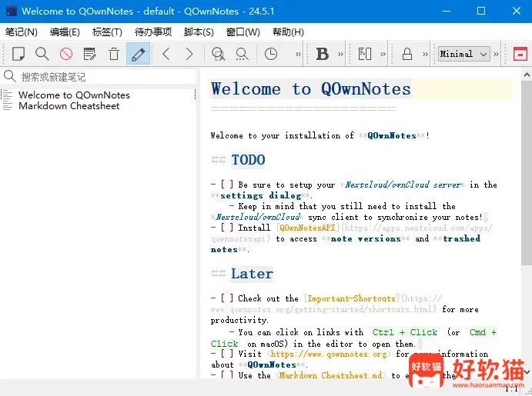The height and width of the screenshot is (396, 532).
Task: Click the settings dialog bold text
Action: (260, 195)
